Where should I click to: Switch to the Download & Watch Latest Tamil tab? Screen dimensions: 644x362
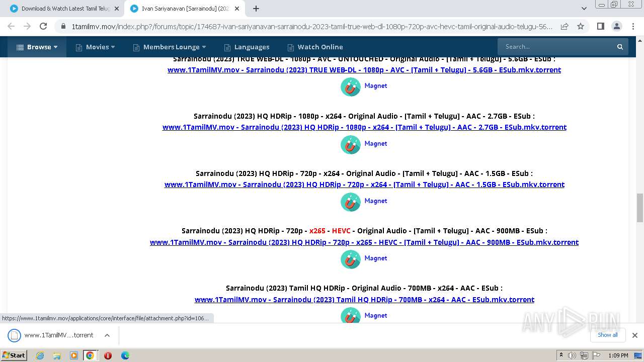pyautogui.click(x=61, y=9)
